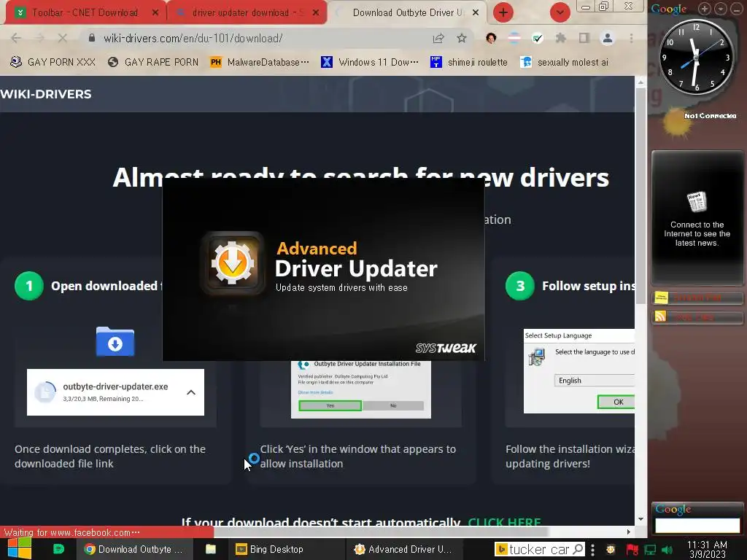Open the green app icon on taskbar

(58, 549)
